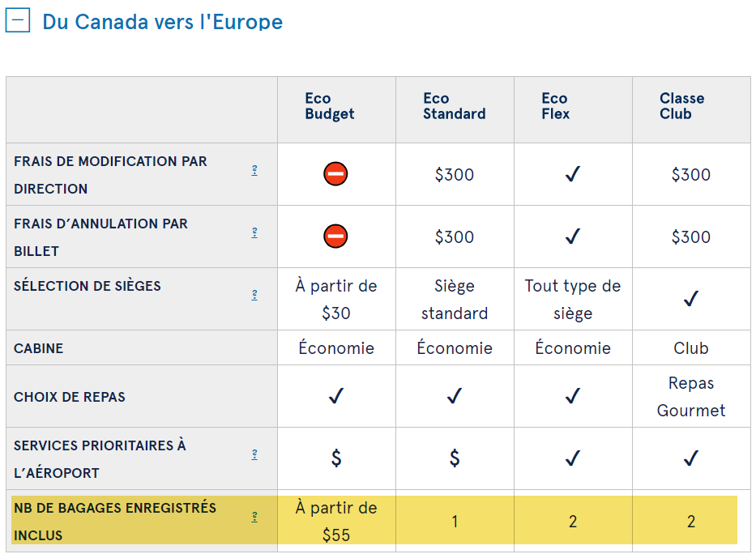Open help icon for frais de modification
The width and height of the screenshot is (756, 554).
[254, 170]
